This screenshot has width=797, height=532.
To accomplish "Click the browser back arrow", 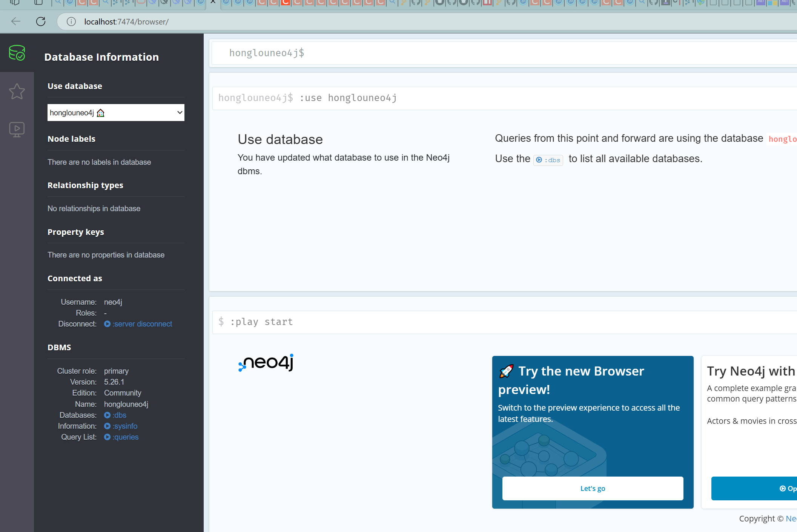I will [16, 21].
